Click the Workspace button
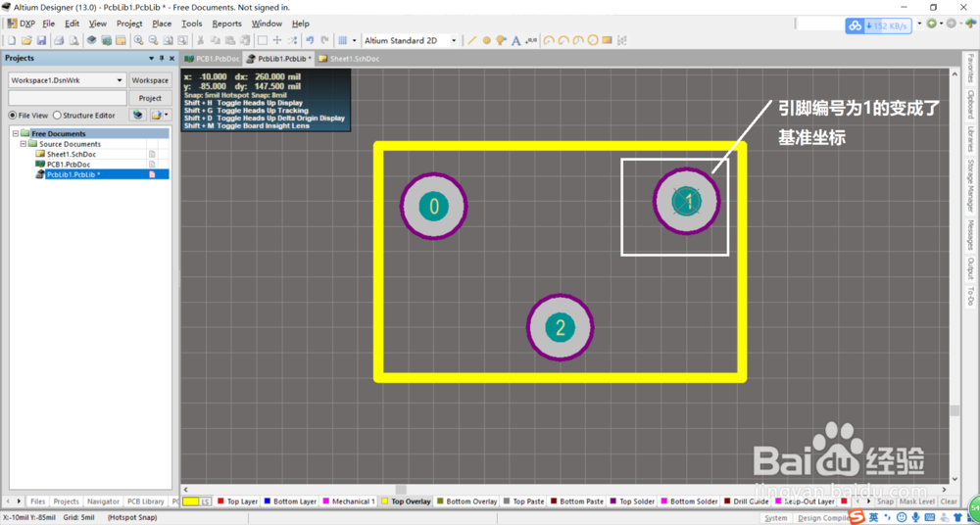The width and height of the screenshot is (980, 525). [x=150, y=80]
